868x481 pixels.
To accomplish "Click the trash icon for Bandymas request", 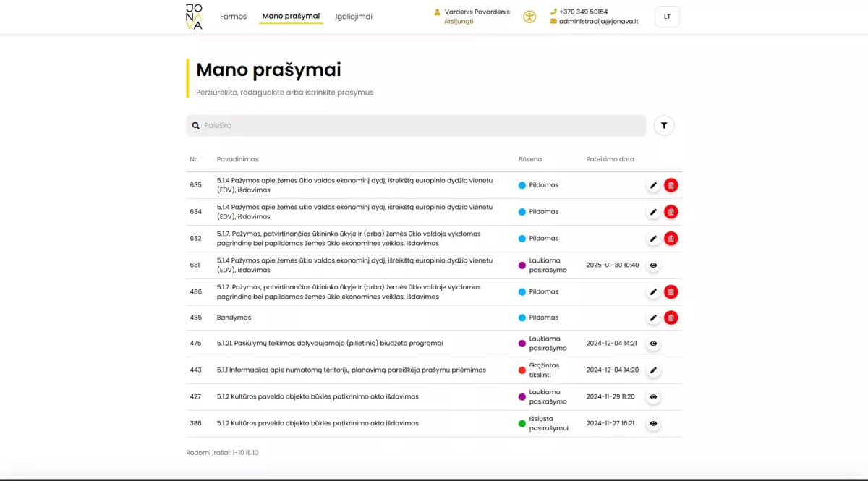I will [x=671, y=317].
